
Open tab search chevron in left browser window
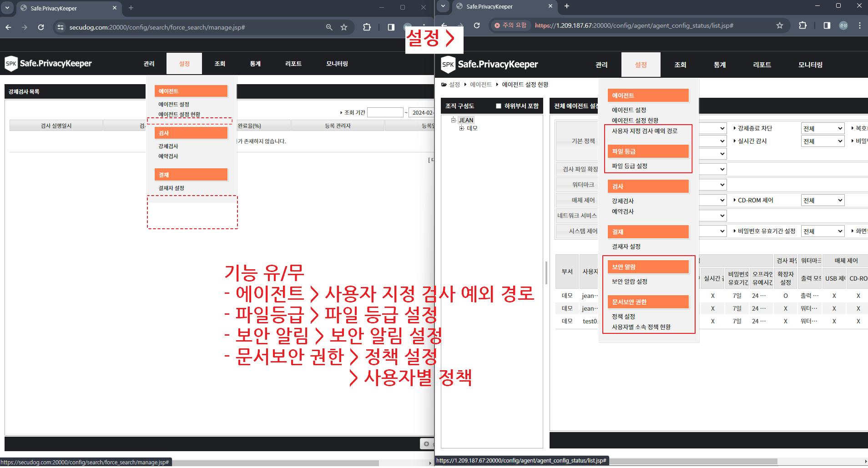pos(7,8)
